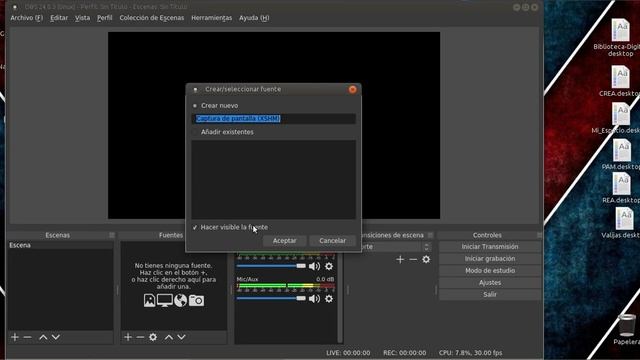Click the camera source icon
The width and height of the screenshot is (640, 360).
196,301
